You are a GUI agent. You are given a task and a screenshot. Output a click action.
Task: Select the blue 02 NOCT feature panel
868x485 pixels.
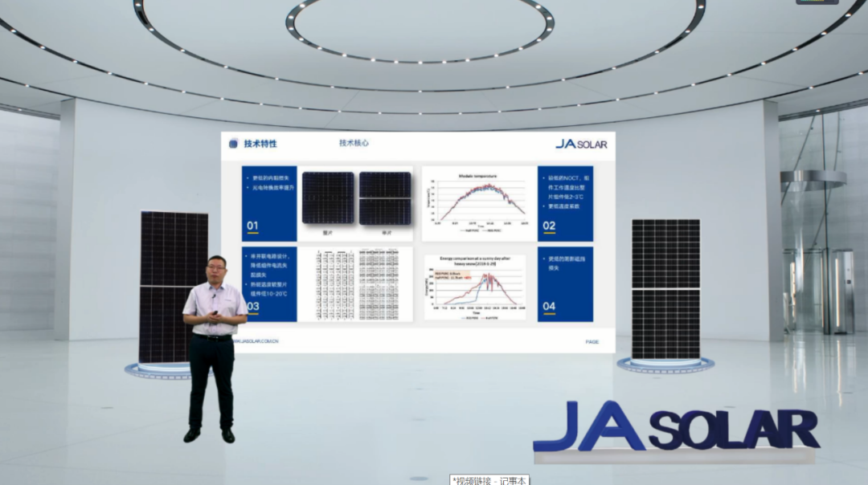[565, 203]
